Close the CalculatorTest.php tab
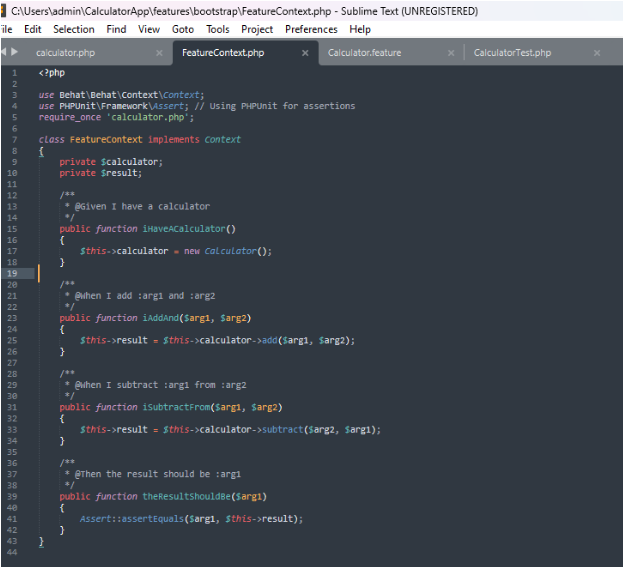 pos(597,53)
